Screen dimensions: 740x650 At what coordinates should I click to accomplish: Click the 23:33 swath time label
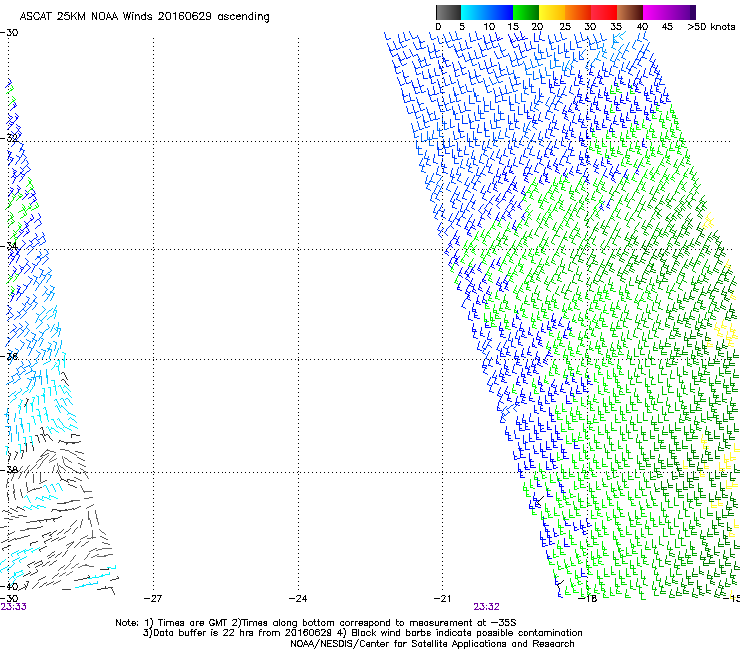click(14, 607)
